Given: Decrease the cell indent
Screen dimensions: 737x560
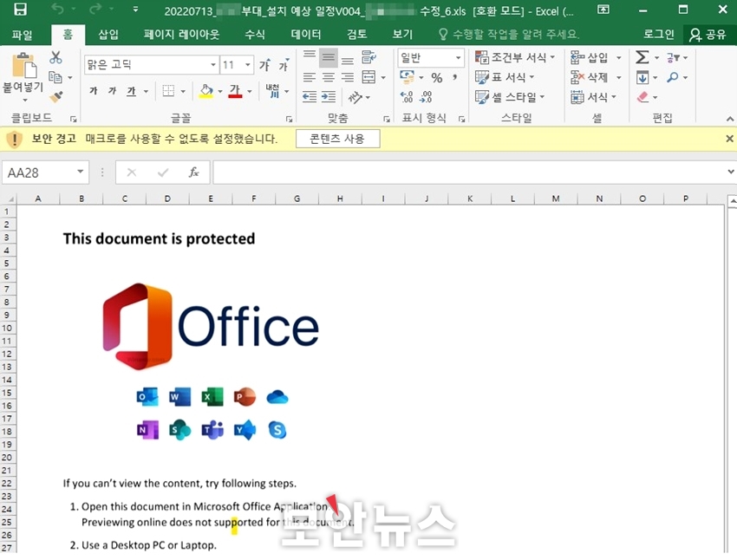Looking at the screenshot, I should pos(310,97).
